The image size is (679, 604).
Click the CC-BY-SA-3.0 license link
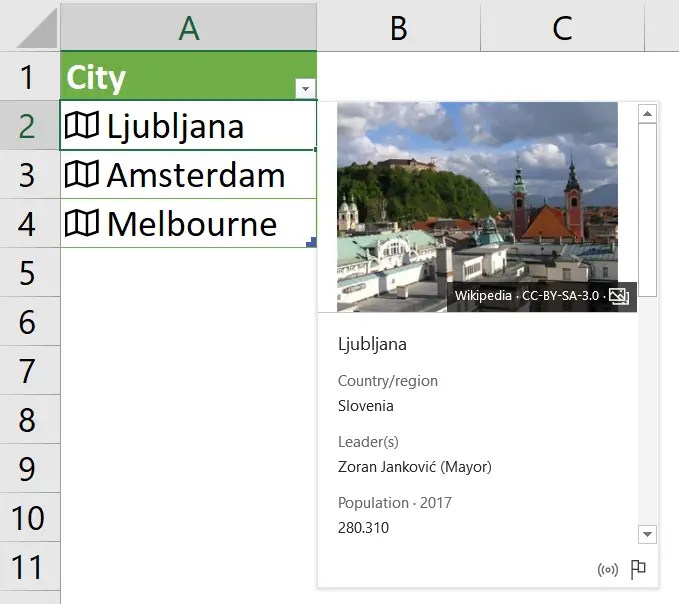pyautogui.click(x=560, y=296)
